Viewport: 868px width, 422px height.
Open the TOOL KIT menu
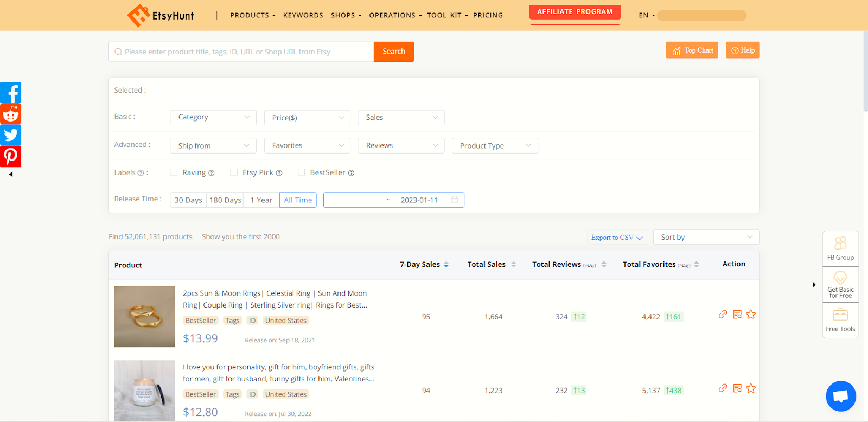(448, 15)
